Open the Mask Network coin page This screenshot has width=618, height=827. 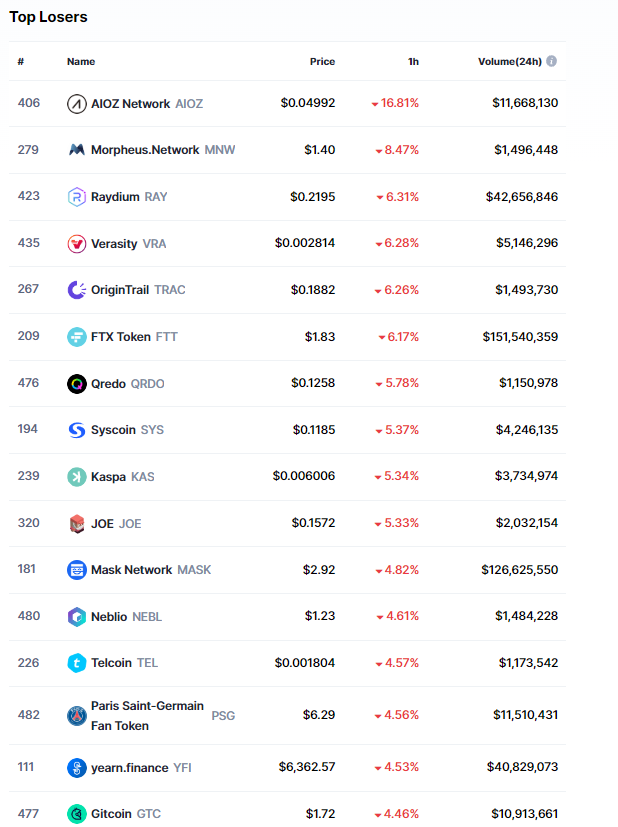pyautogui.click(x=131, y=570)
